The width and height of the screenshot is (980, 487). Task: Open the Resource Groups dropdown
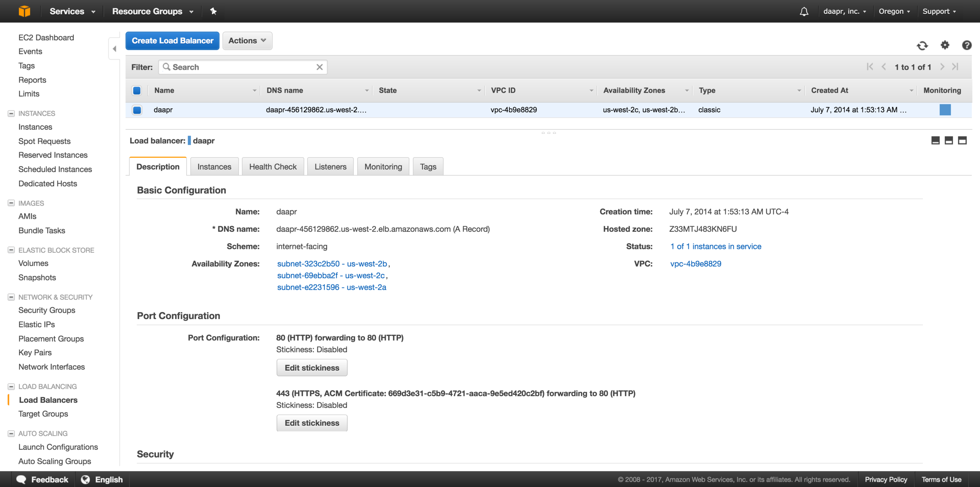click(153, 11)
